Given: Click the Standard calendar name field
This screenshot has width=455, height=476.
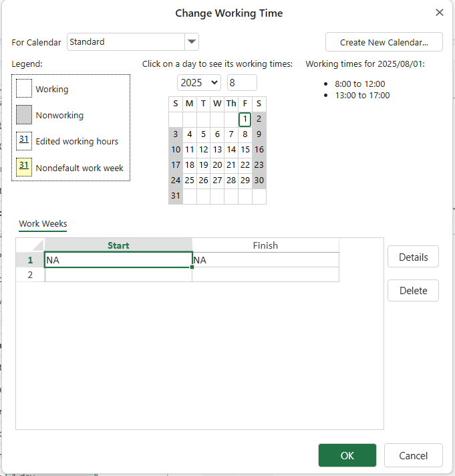Looking at the screenshot, I should [x=126, y=41].
